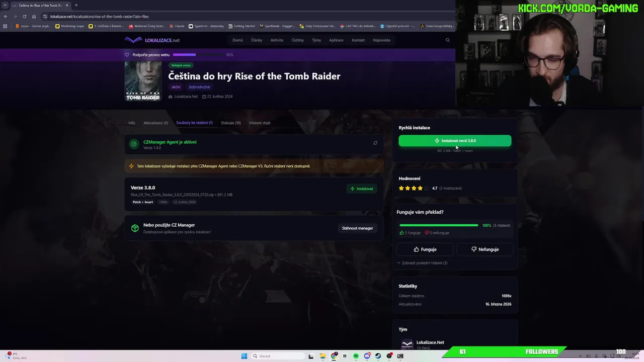Go back with the browser back arrow
This screenshot has width=644, height=362.
pyautogui.click(x=6, y=16)
